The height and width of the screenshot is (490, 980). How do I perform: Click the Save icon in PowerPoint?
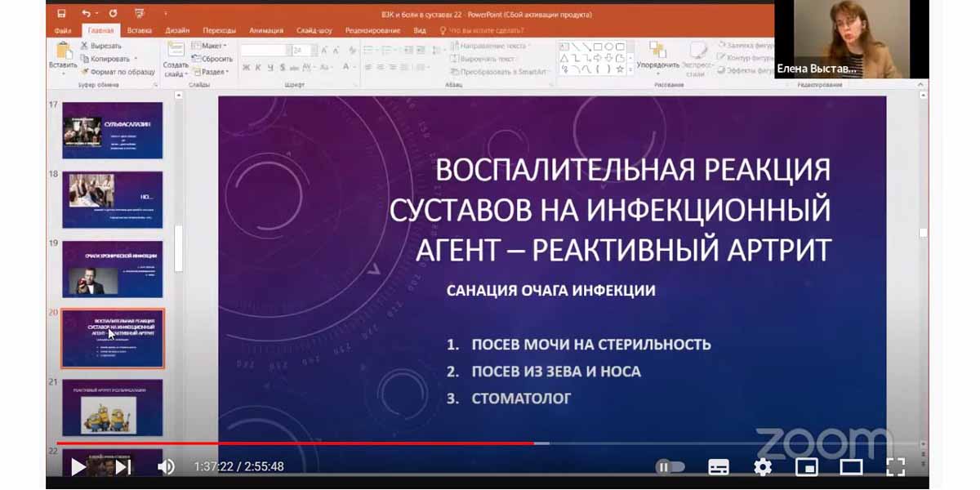[x=62, y=14]
